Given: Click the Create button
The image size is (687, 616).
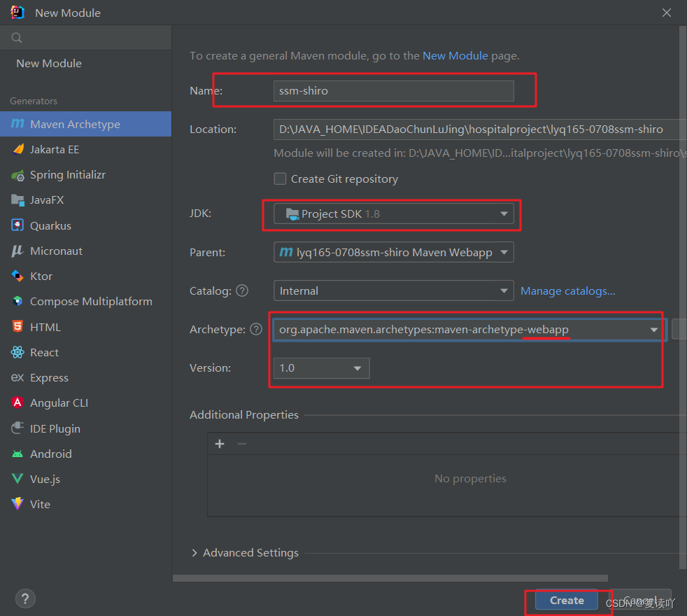Looking at the screenshot, I should pyautogui.click(x=567, y=600).
